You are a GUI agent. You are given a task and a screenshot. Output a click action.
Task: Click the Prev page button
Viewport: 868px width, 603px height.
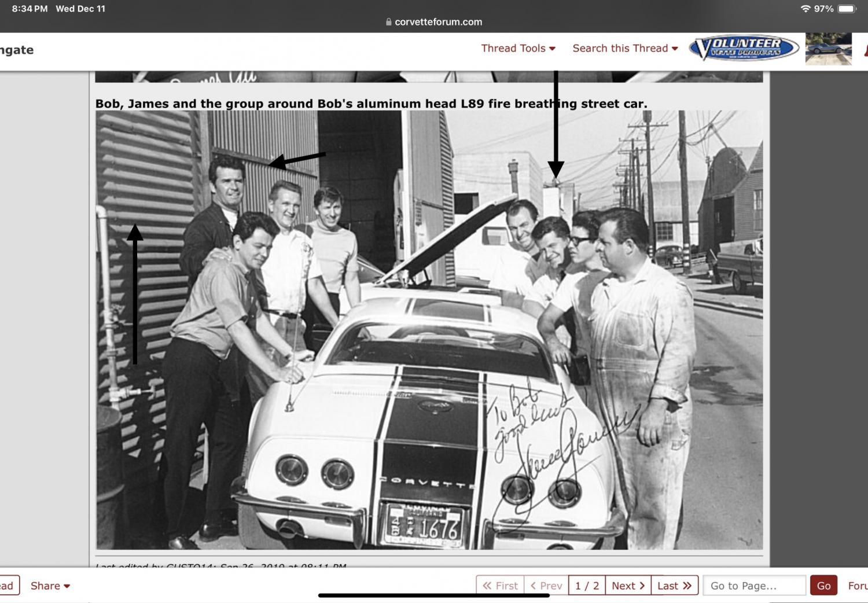coord(546,586)
